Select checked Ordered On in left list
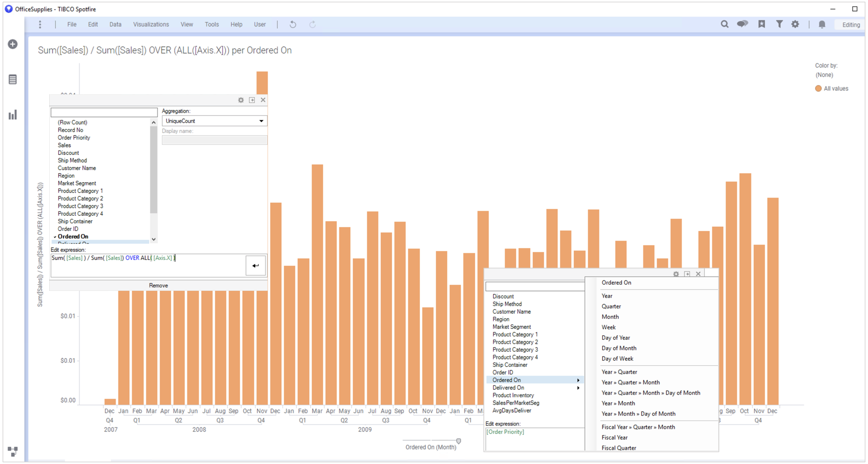Viewport: 868px width, 464px height. click(73, 237)
